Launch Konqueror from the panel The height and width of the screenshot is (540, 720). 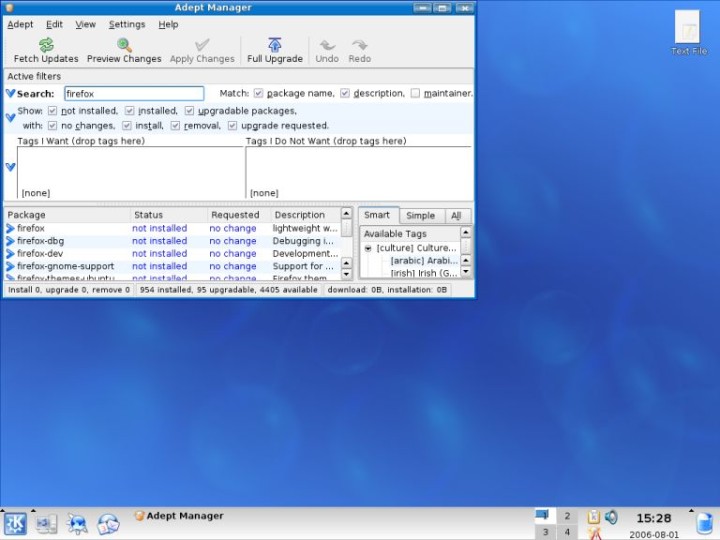[77, 523]
